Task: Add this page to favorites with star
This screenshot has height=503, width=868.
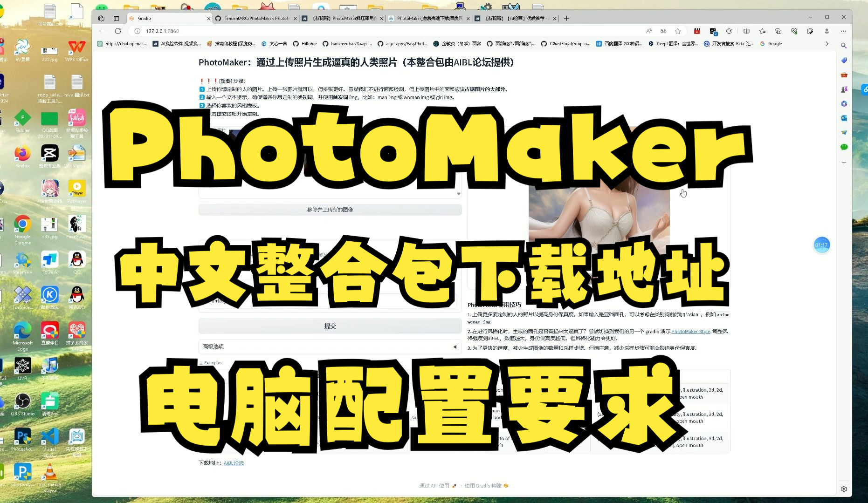Action: 678,31
